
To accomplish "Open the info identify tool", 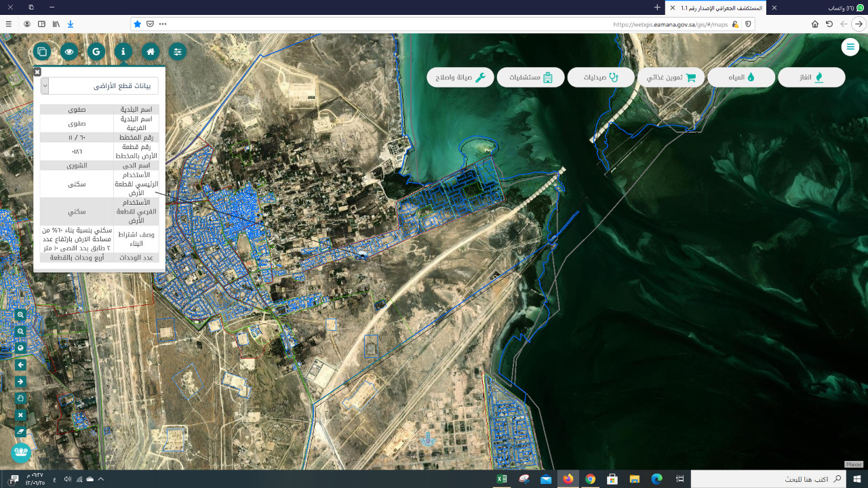I will (123, 52).
